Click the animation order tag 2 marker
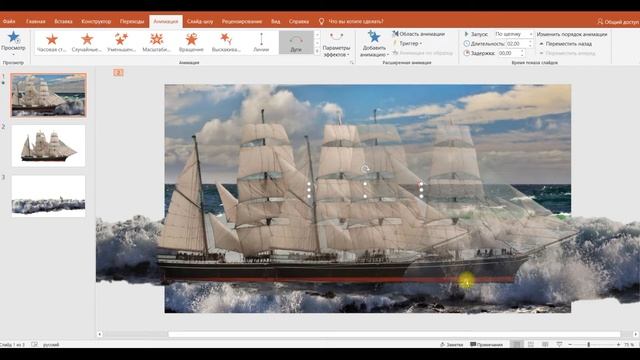640x360 pixels. 118,73
